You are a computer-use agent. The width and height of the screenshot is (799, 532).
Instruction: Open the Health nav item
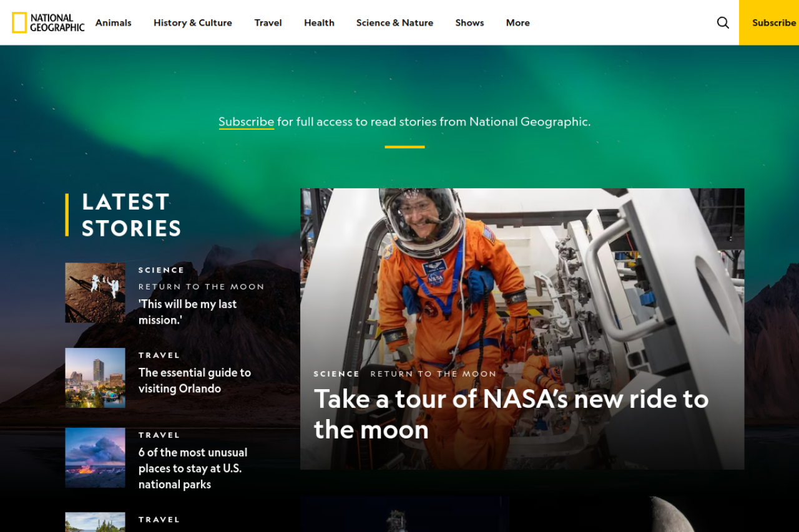point(319,22)
